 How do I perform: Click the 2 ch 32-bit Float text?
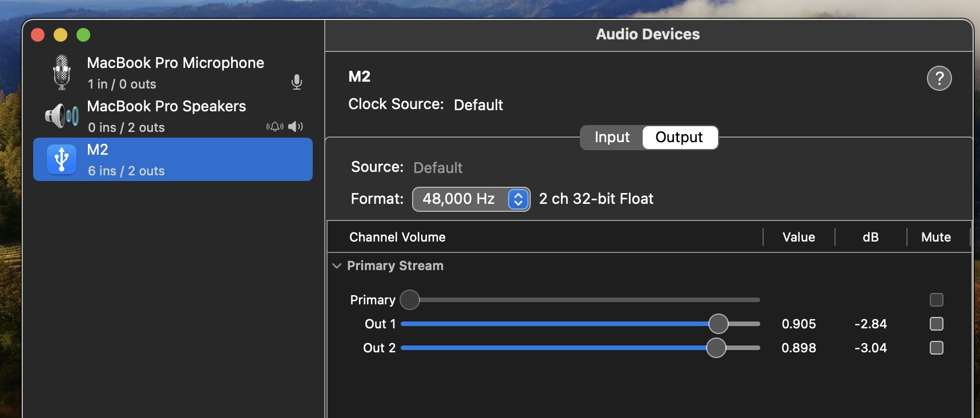(596, 199)
